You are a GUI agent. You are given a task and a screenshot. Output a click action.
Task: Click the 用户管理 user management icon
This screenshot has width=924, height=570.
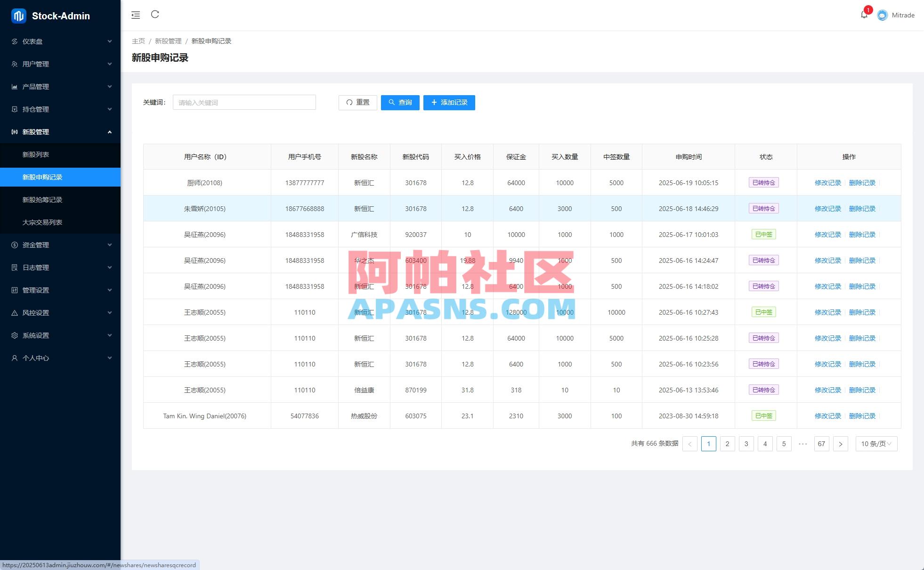[14, 64]
